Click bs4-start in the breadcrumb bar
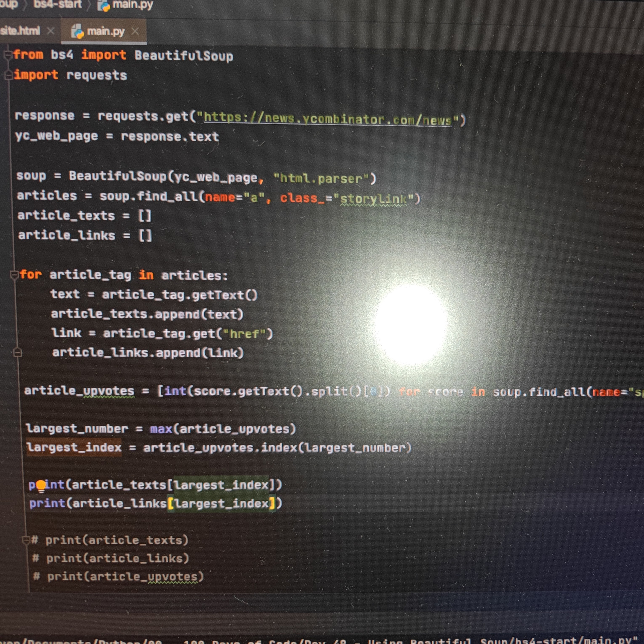644x644 pixels. (x=57, y=4)
